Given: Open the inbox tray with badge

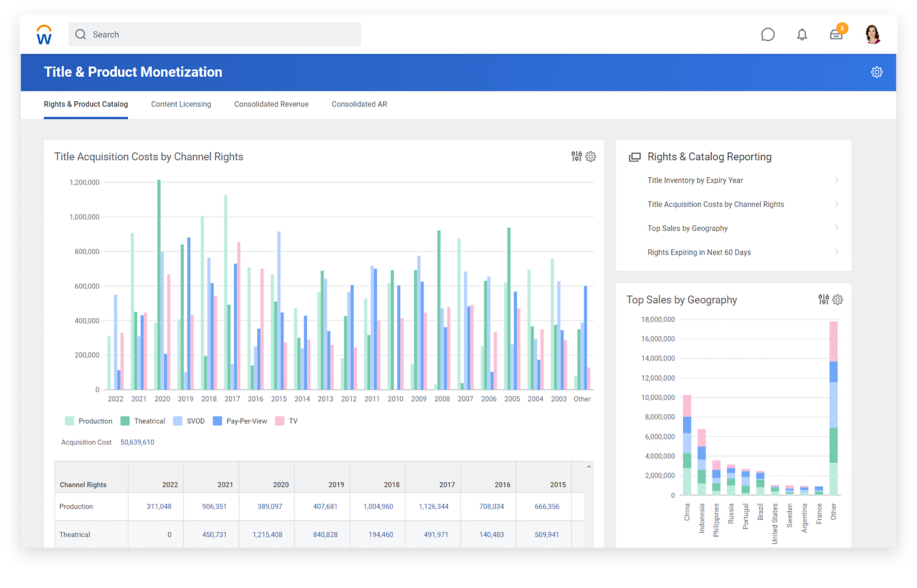Looking at the screenshot, I should click(837, 33).
